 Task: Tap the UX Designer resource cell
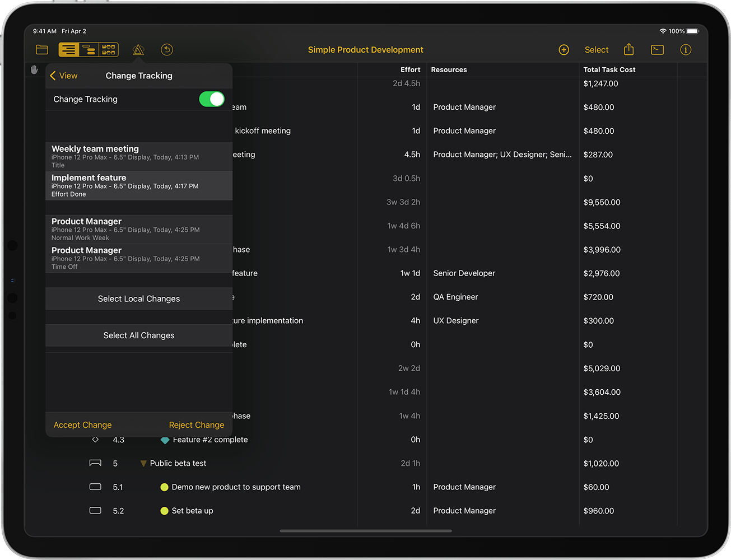click(456, 321)
